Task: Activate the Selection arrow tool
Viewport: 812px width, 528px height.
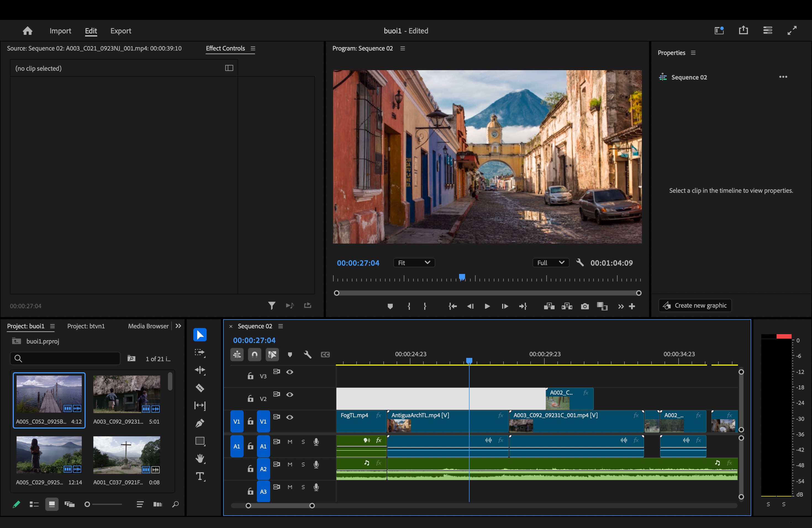Action: [x=200, y=335]
